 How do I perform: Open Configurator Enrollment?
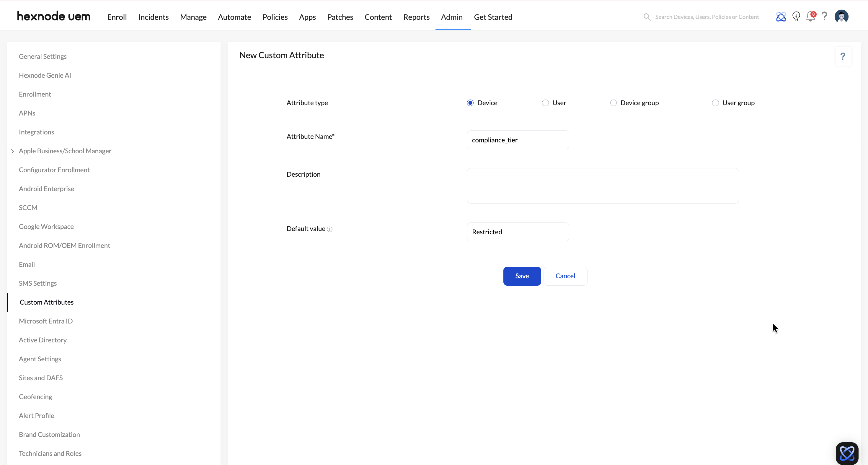click(54, 170)
